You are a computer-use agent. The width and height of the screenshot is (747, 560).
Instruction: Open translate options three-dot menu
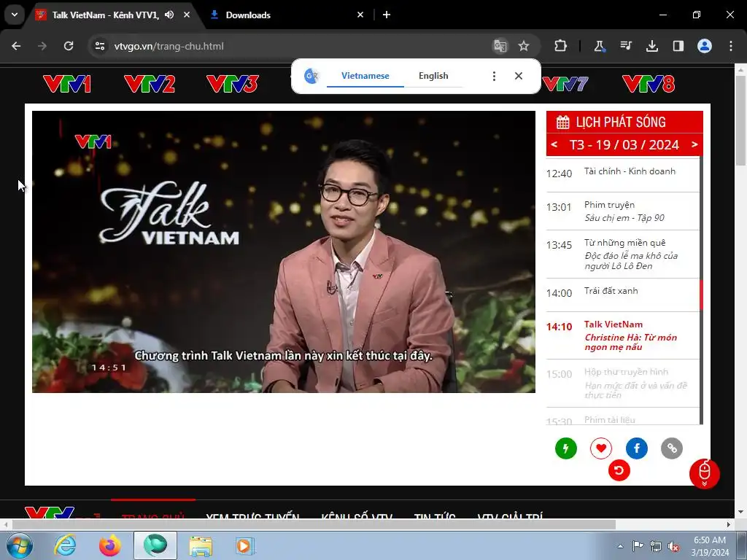tap(494, 76)
